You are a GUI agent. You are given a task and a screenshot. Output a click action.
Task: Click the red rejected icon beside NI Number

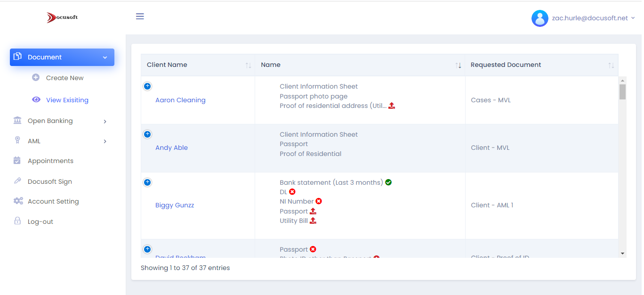click(319, 201)
